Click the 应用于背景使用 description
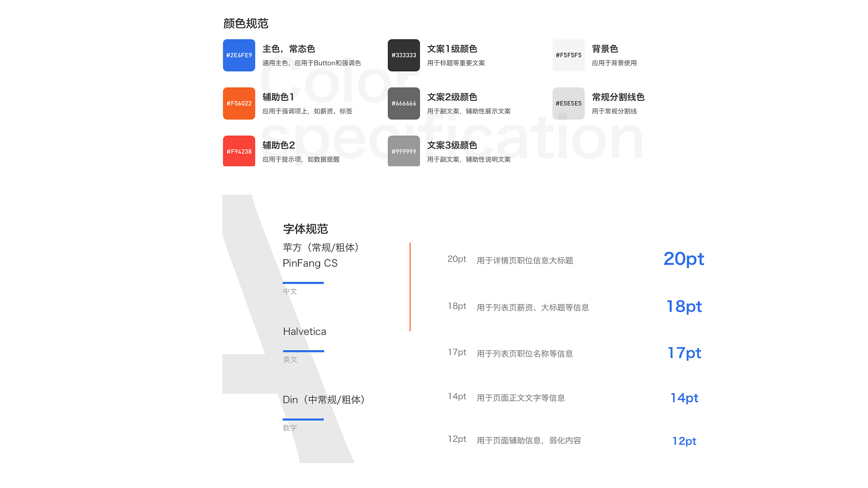The image size is (868, 488). (x=614, y=63)
